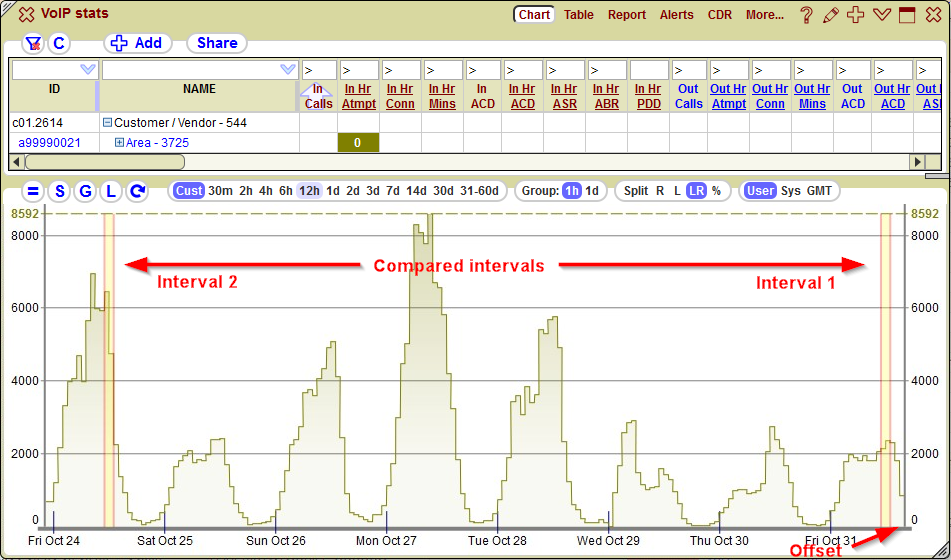Viewport: 951px width, 560px height.
Task: Collapse Customer / Vendor - 544 row
Action: tap(107, 123)
